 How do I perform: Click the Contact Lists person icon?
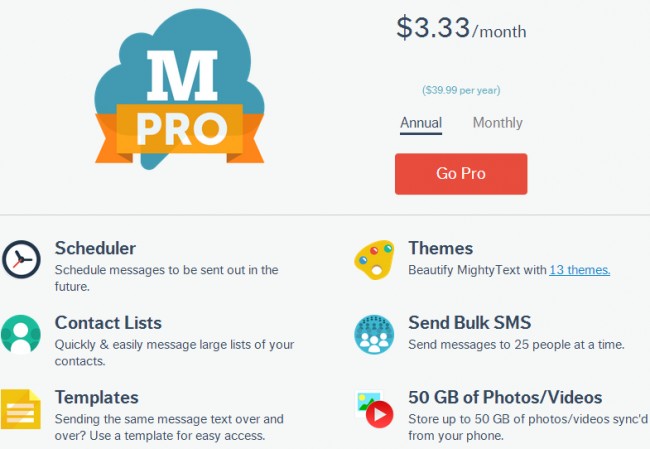[x=21, y=334]
